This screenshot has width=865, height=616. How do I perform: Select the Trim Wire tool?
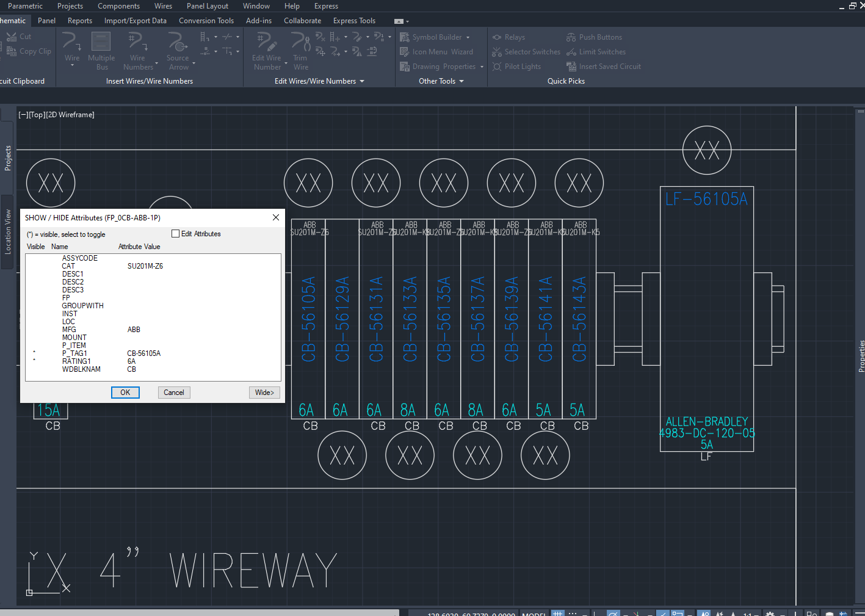tap(300, 43)
